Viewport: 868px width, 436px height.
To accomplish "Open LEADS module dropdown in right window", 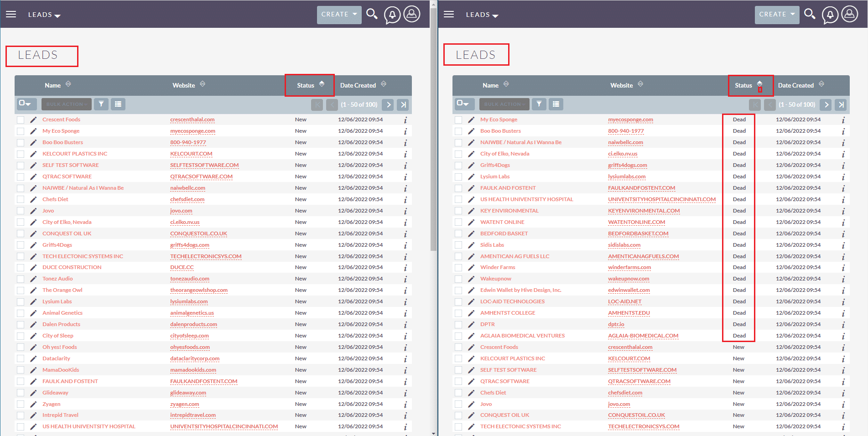I will (x=482, y=15).
